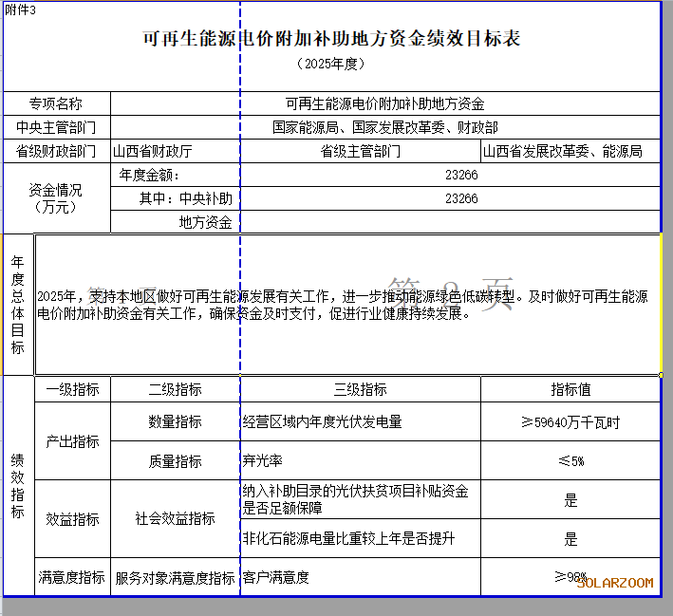Select the 年度总体目标 vertical header cell
The image size is (673, 616).
tap(18, 305)
